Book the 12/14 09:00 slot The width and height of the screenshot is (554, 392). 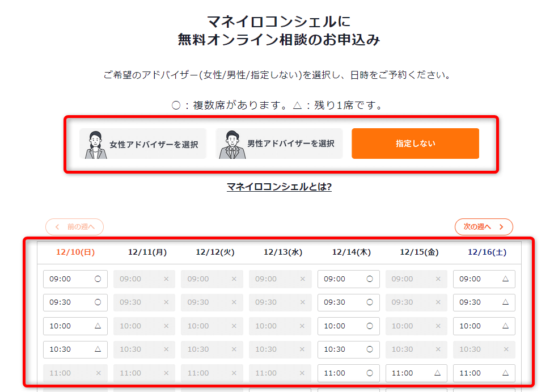348,279
